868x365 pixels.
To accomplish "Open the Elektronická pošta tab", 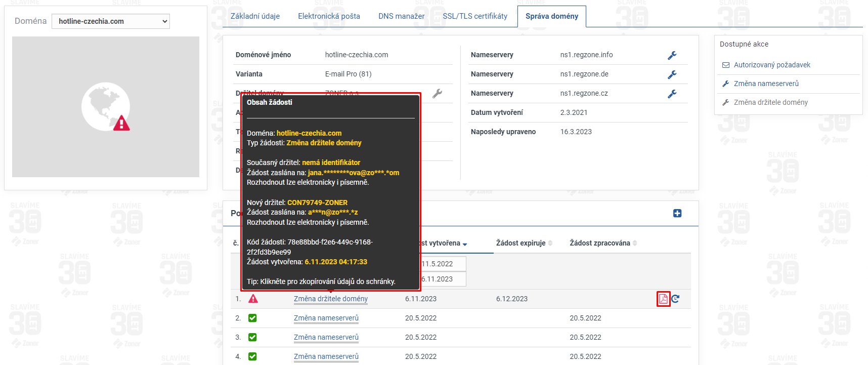I will coord(329,16).
